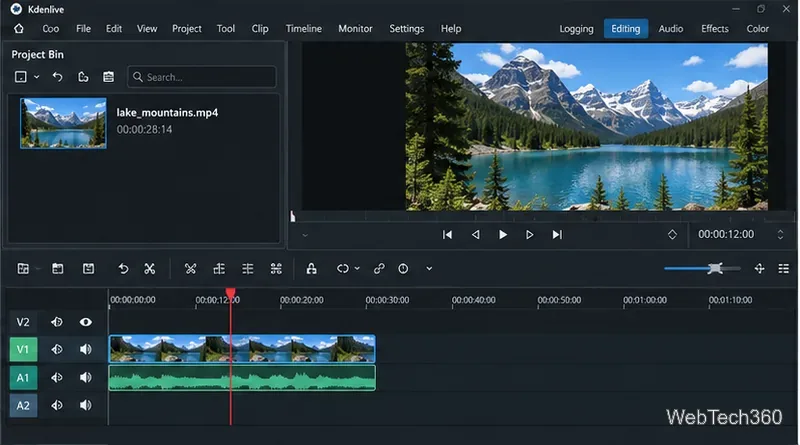Viewport: 800px width, 445px height.
Task: Open the File menu
Action: point(83,29)
